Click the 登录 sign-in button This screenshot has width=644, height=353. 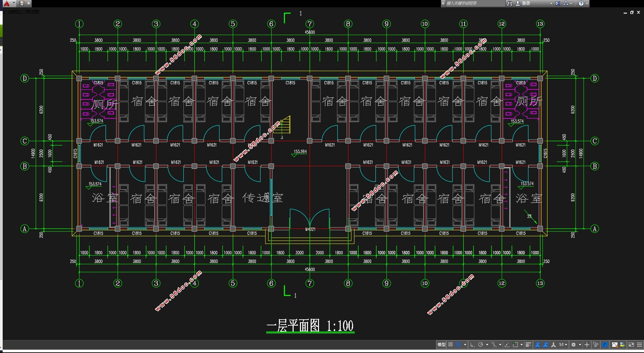523,3
